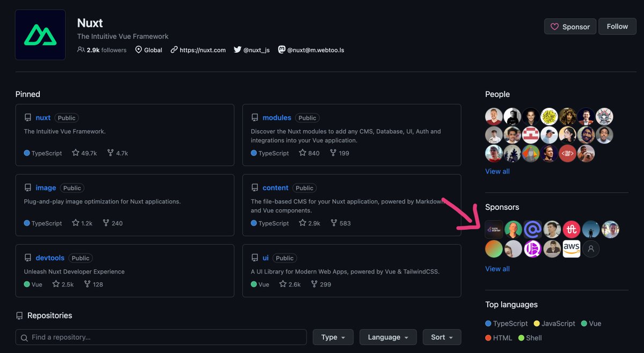Screen dimensions: 644x353
Task: Open the @nuxt_js Twitter link
Action: [x=256, y=50]
